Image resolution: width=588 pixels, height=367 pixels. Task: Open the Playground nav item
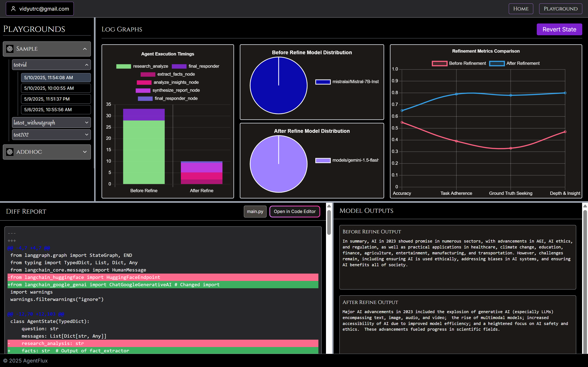pos(560,9)
